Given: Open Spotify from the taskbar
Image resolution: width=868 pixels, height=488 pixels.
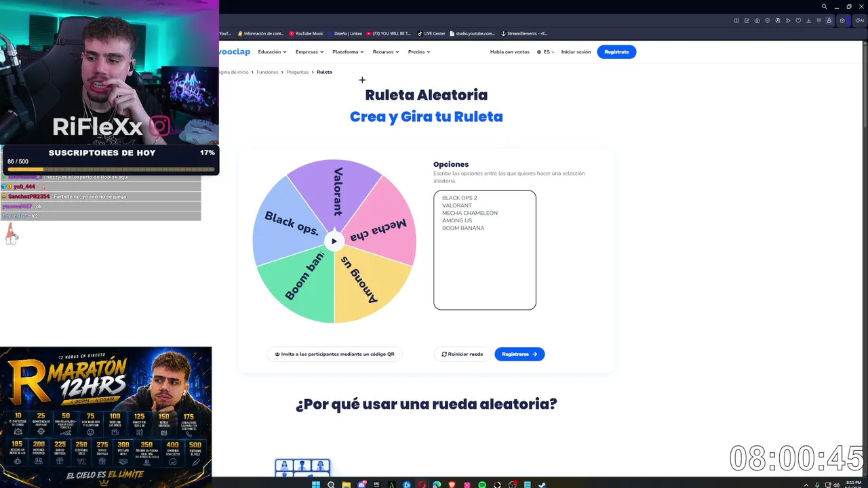Looking at the screenshot, I should 482,485.
